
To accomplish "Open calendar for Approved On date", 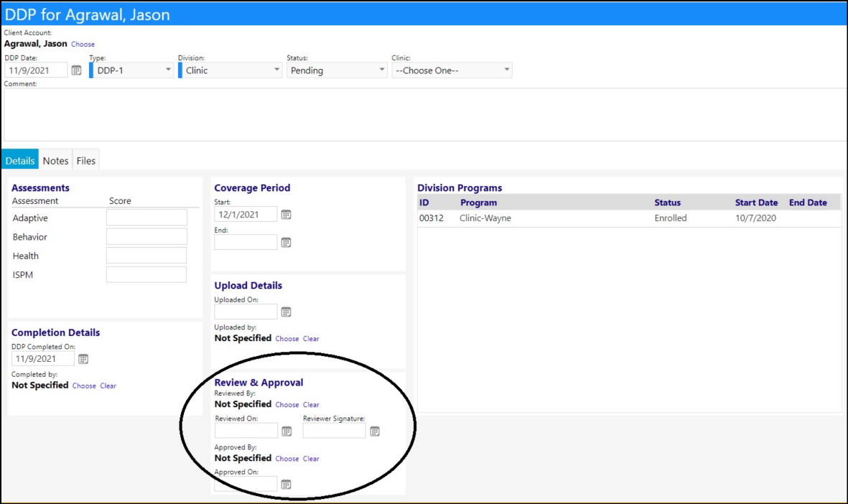I will tap(286, 485).
